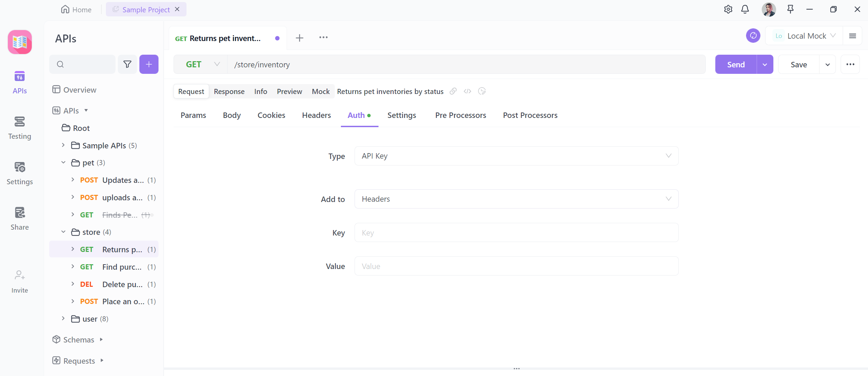The width and height of the screenshot is (868, 376).
Task: Open the Testing panel in sidebar
Action: pyautogui.click(x=20, y=127)
